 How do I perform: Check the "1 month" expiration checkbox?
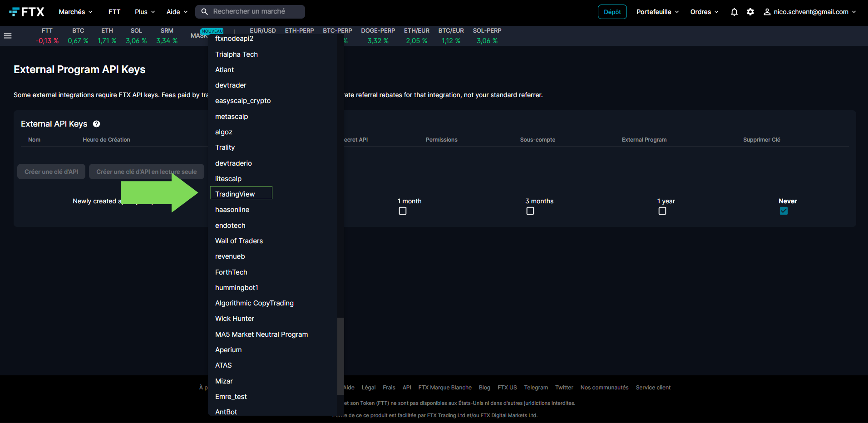(x=402, y=211)
